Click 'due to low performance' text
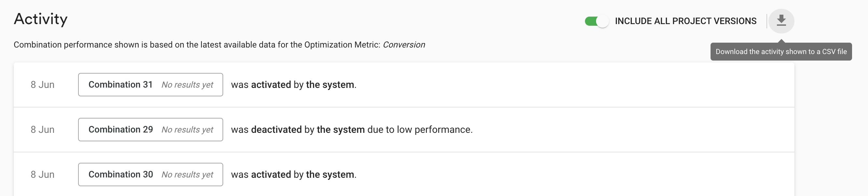 [419, 130]
